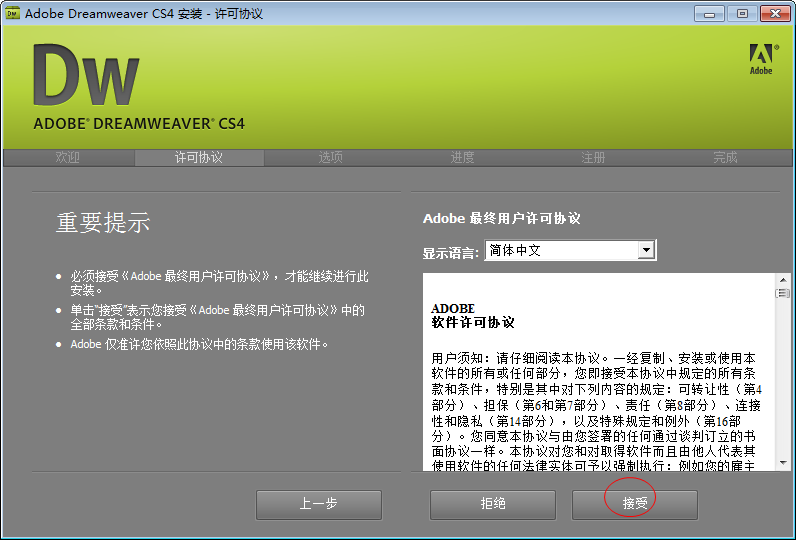The image size is (796, 540).
Task: Minimize the installer window
Action: tap(709, 13)
